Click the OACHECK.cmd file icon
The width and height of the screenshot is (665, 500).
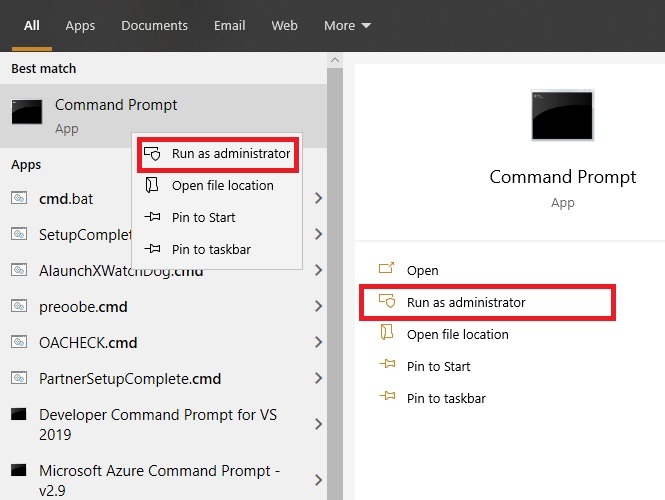18,342
